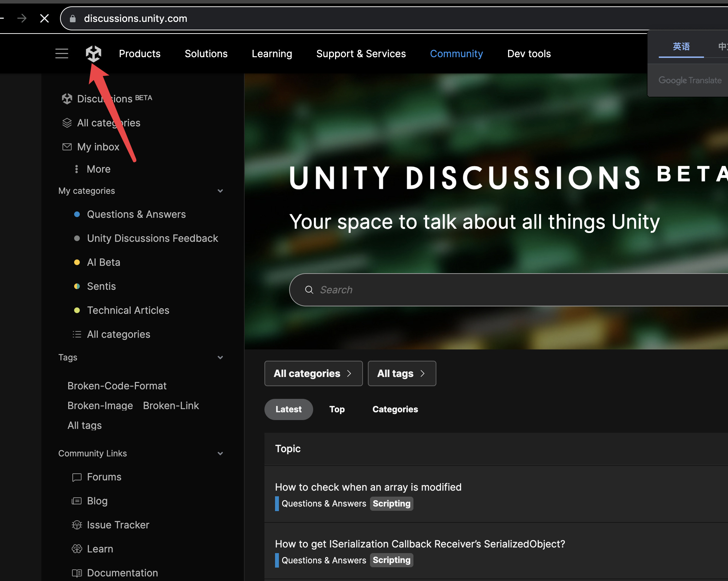Open the All tags filter dropdown
The height and width of the screenshot is (581, 728).
pos(401,373)
